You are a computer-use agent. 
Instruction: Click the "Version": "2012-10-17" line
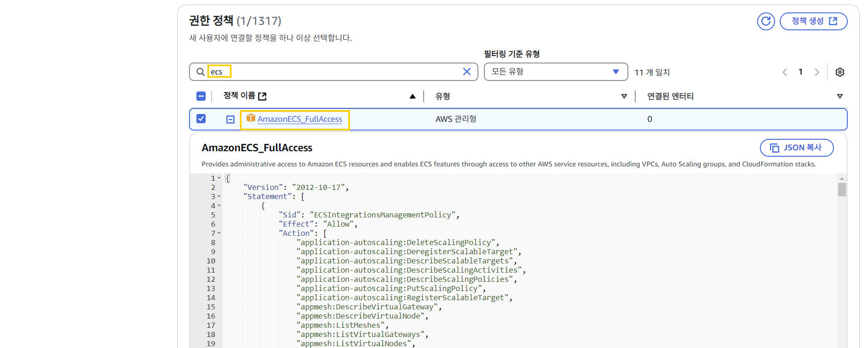tap(296, 187)
